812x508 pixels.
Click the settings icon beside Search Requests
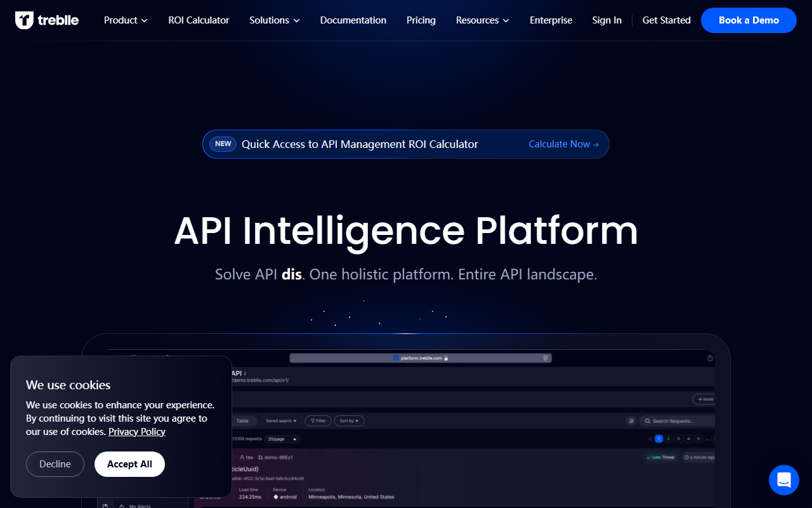631,421
